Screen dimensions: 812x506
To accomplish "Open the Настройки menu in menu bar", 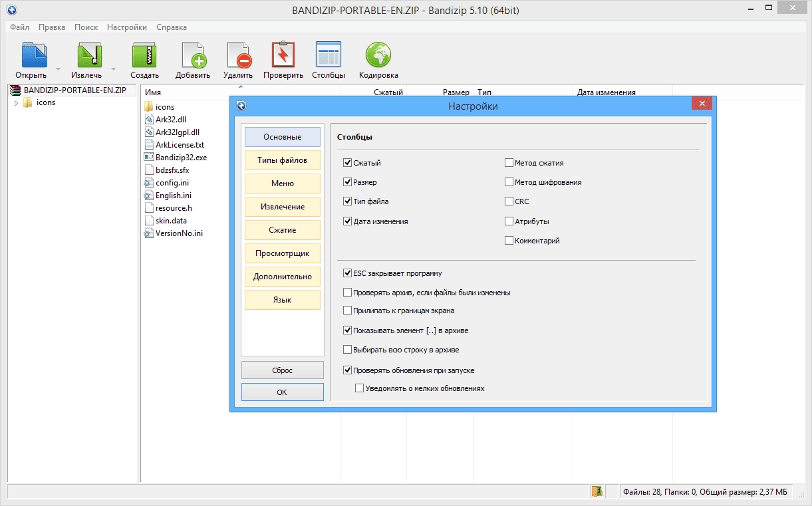I will pos(127,27).
